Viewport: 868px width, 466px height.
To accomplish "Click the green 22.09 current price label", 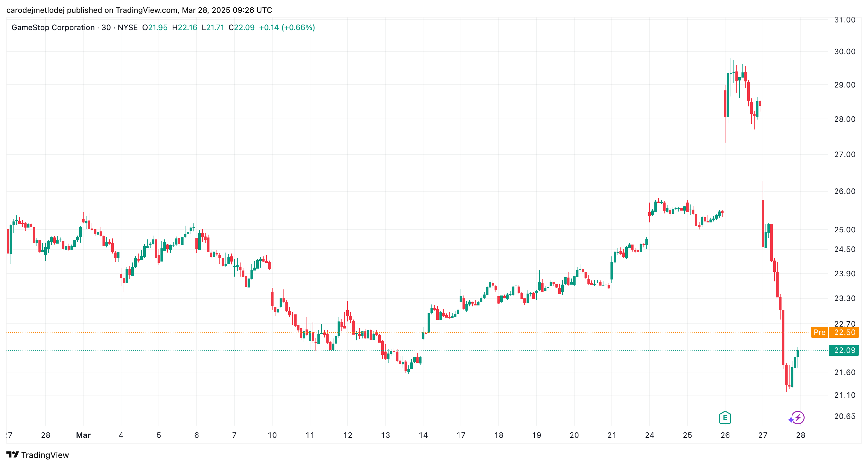I will click(x=844, y=350).
